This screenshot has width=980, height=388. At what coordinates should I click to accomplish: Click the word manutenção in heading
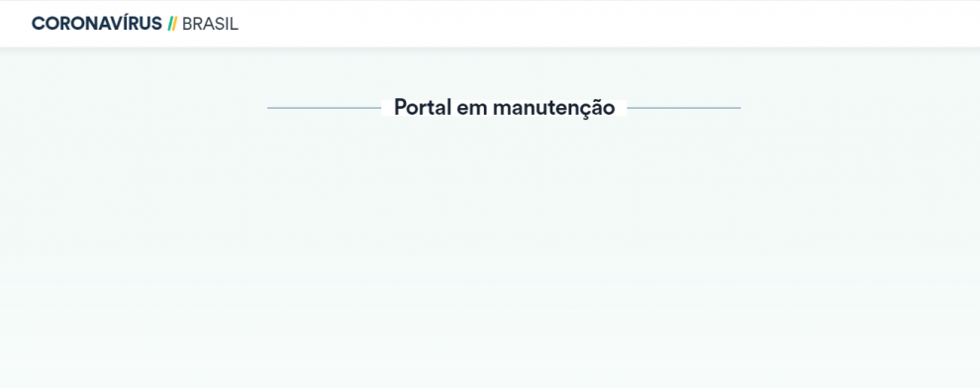pyautogui.click(x=553, y=108)
